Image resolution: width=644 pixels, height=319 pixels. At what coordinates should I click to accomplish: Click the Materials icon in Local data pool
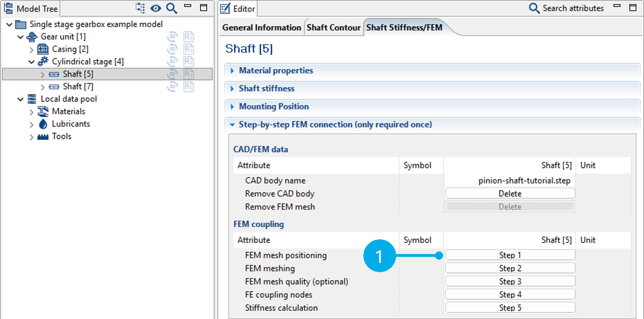43,111
